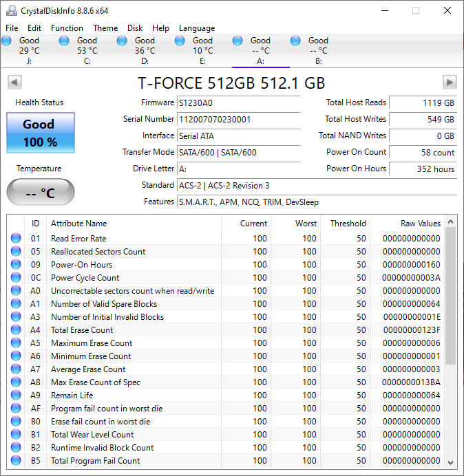Click scrollbar down arrow in attribute list
Image resolution: width=464 pixels, height=476 pixels.
pyautogui.click(x=451, y=463)
